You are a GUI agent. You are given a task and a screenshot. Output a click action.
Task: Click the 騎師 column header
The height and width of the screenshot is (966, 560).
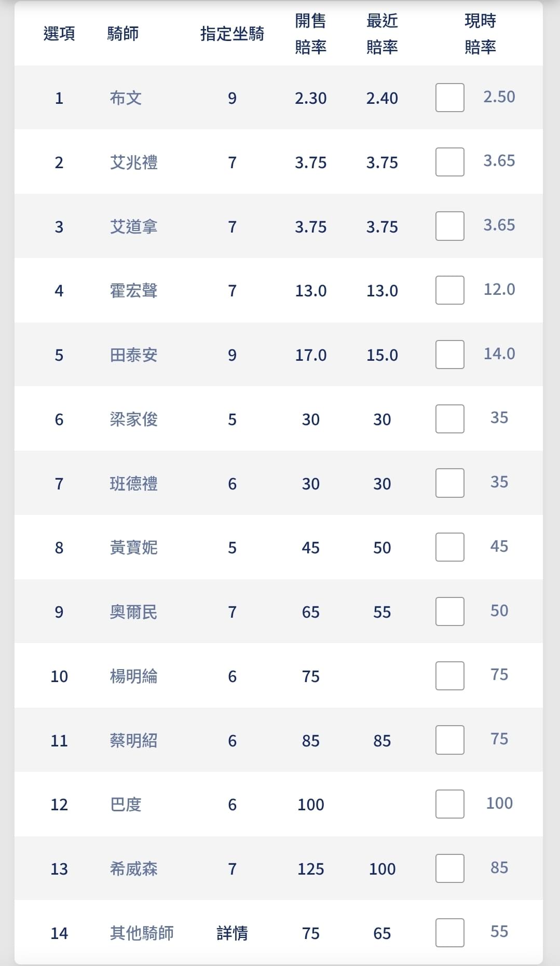click(x=123, y=34)
